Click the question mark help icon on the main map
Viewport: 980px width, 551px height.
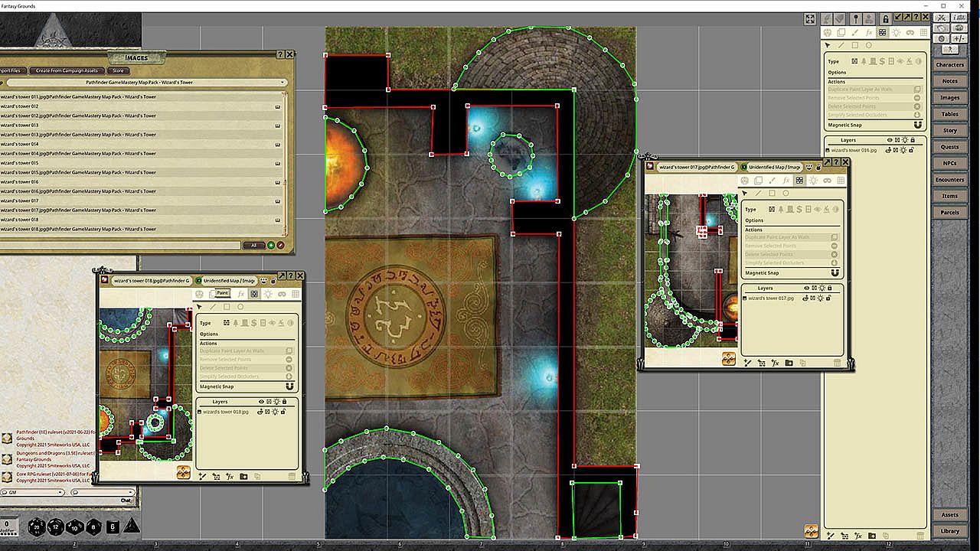pyautogui.click(x=915, y=17)
